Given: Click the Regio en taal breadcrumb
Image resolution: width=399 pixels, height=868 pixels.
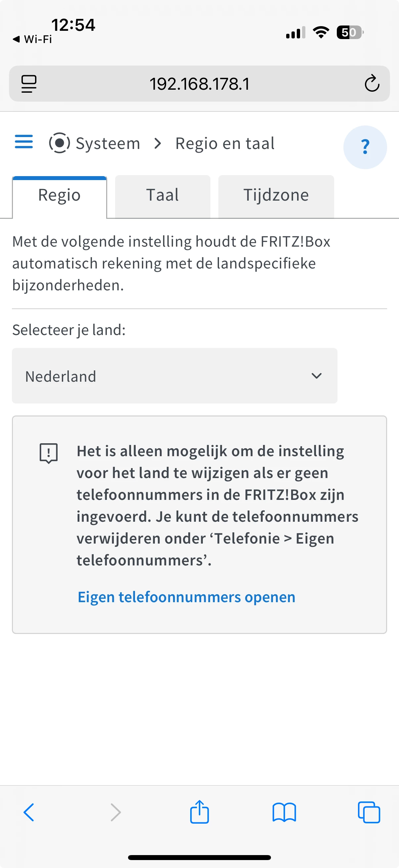Looking at the screenshot, I should (225, 144).
